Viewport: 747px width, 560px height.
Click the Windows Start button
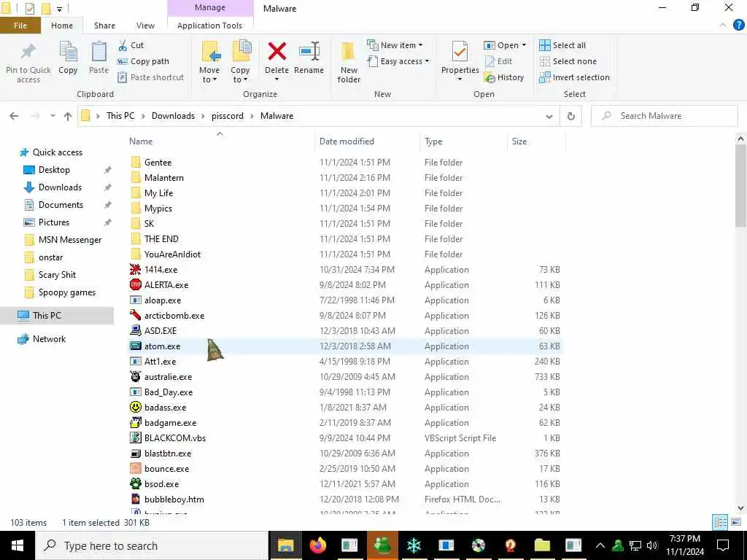pyautogui.click(x=18, y=545)
